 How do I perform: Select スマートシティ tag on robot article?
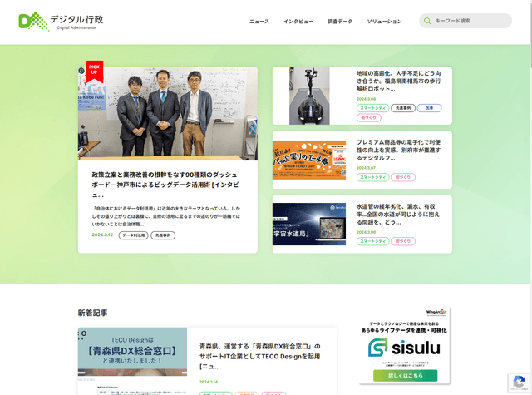coord(372,108)
